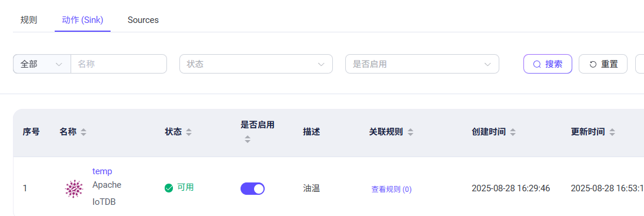Expand the 是否启用 filter dropdown
The width and height of the screenshot is (644, 216).
coord(422,64)
